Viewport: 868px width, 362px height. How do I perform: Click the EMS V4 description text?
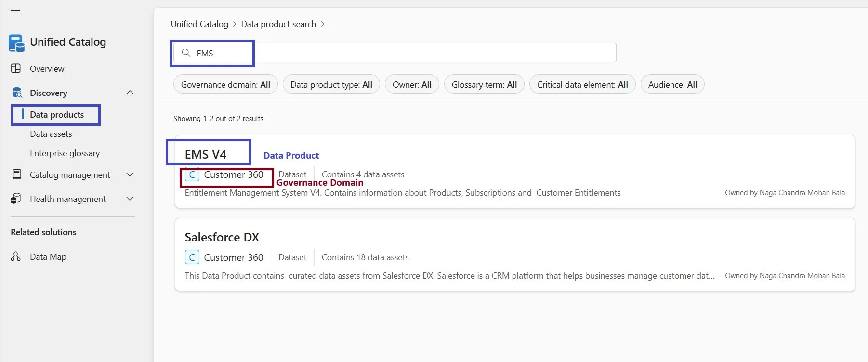pos(403,193)
